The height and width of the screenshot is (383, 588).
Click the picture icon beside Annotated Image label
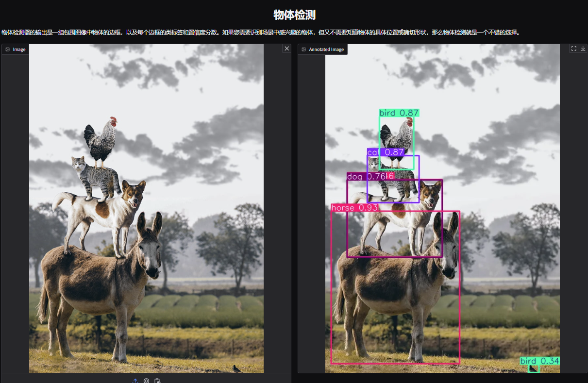(304, 50)
